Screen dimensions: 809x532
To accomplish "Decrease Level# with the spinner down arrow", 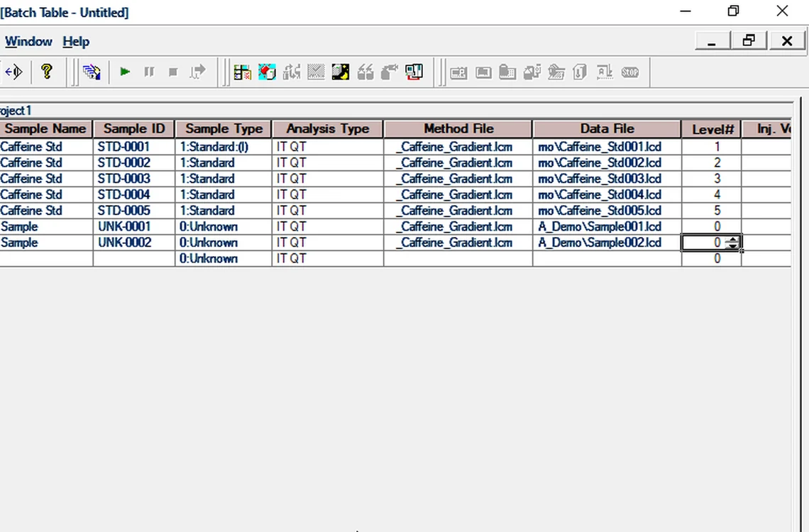I will point(732,246).
